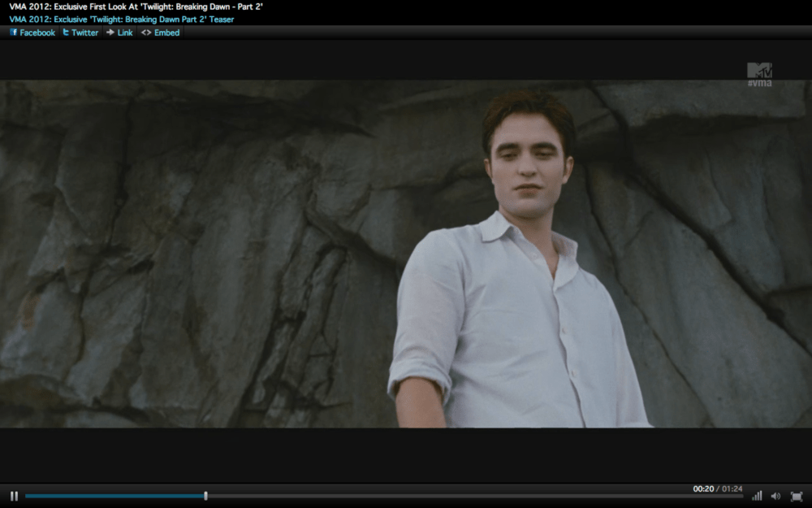Click the arrow icon beside Link
The width and height of the screenshot is (812, 508).
point(110,33)
